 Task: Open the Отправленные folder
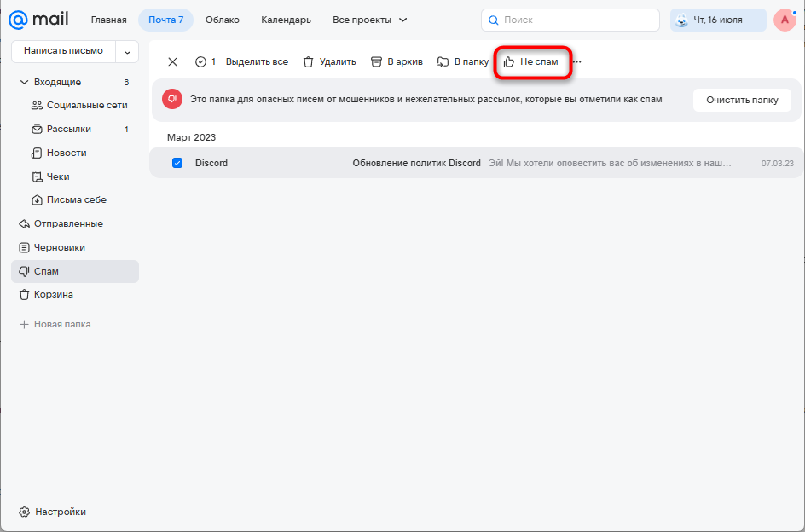[x=75, y=224]
